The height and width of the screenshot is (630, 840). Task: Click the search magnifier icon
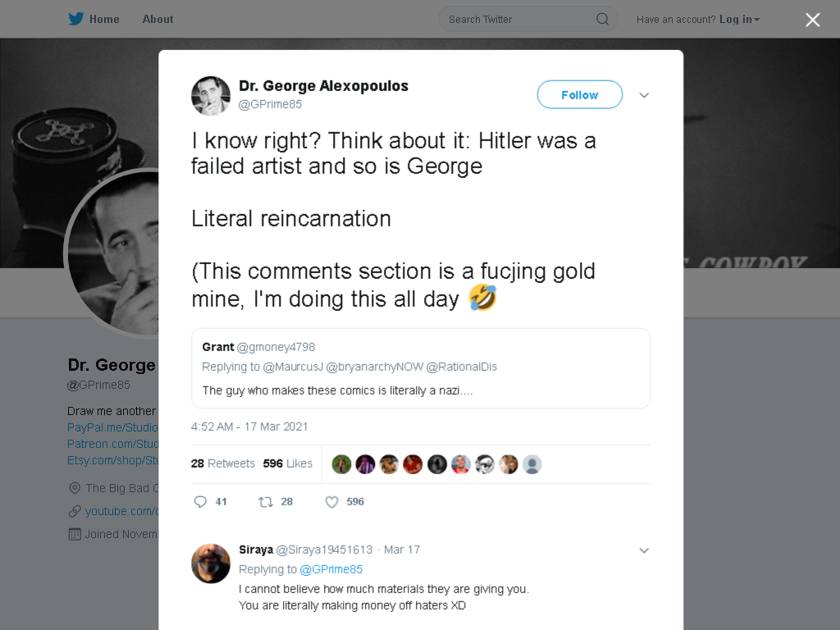602,20
